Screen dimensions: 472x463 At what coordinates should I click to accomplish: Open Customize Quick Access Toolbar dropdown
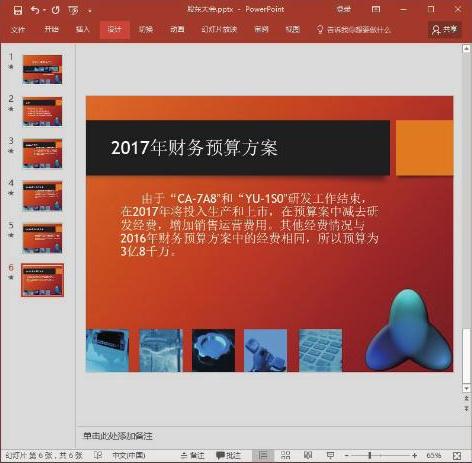pyautogui.click(x=90, y=11)
